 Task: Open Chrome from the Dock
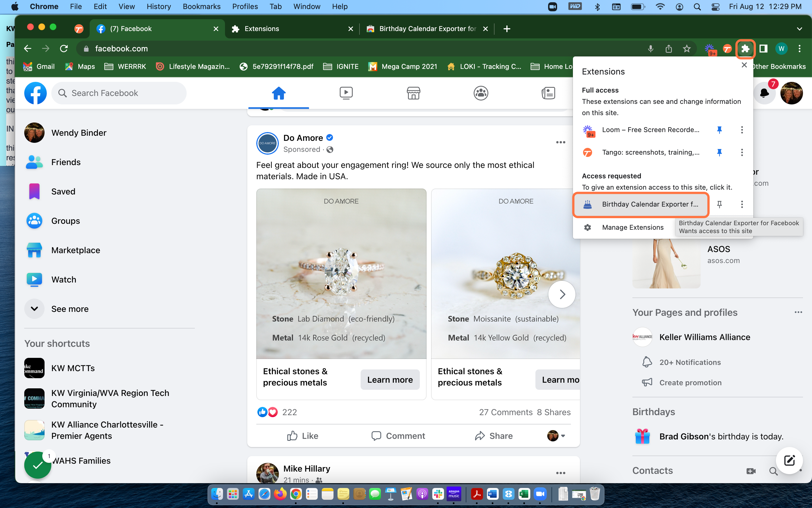point(295,494)
